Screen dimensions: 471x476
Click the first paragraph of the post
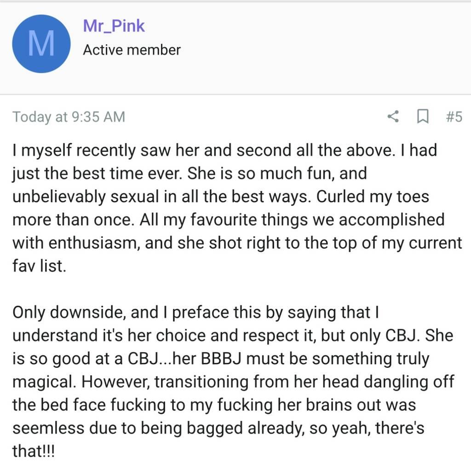(236, 208)
